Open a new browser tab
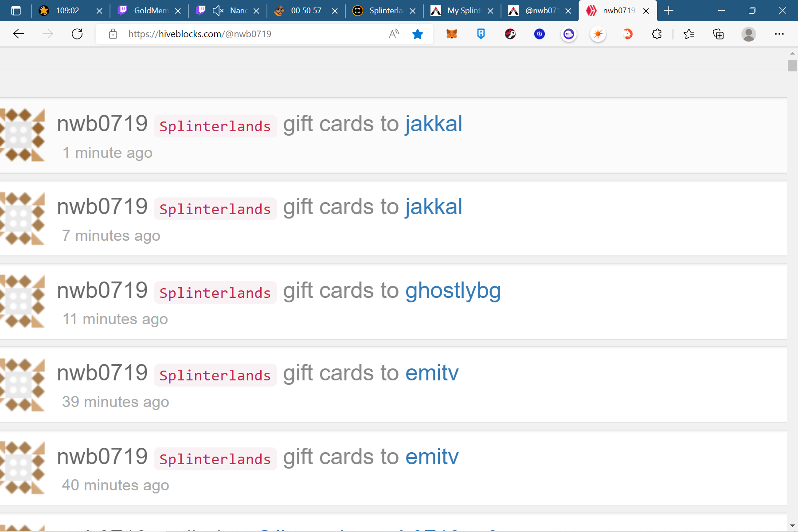 coord(669,11)
